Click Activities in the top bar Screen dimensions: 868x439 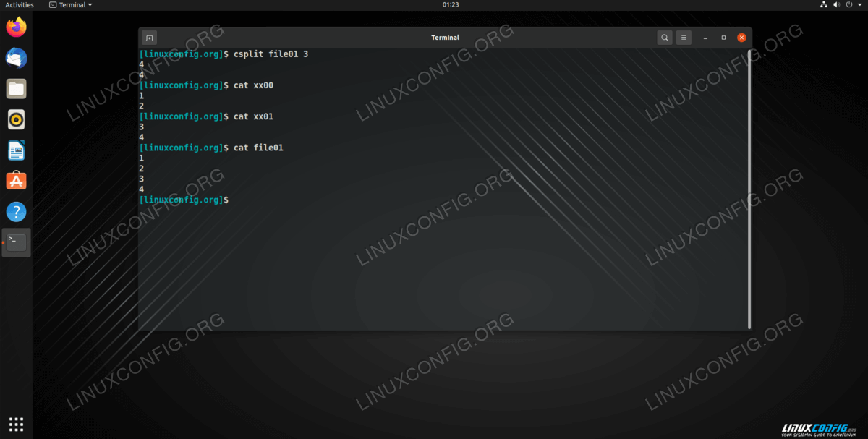point(20,5)
